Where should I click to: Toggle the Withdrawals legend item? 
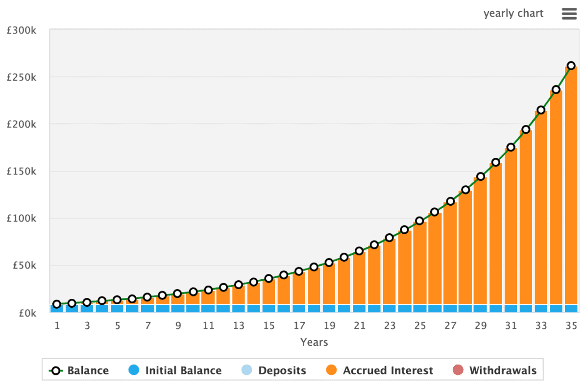[503, 370]
